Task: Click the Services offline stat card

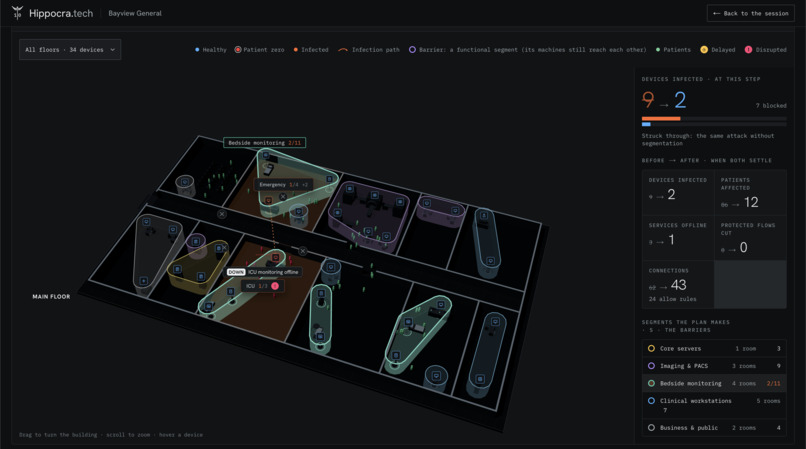Action: (678, 238)
